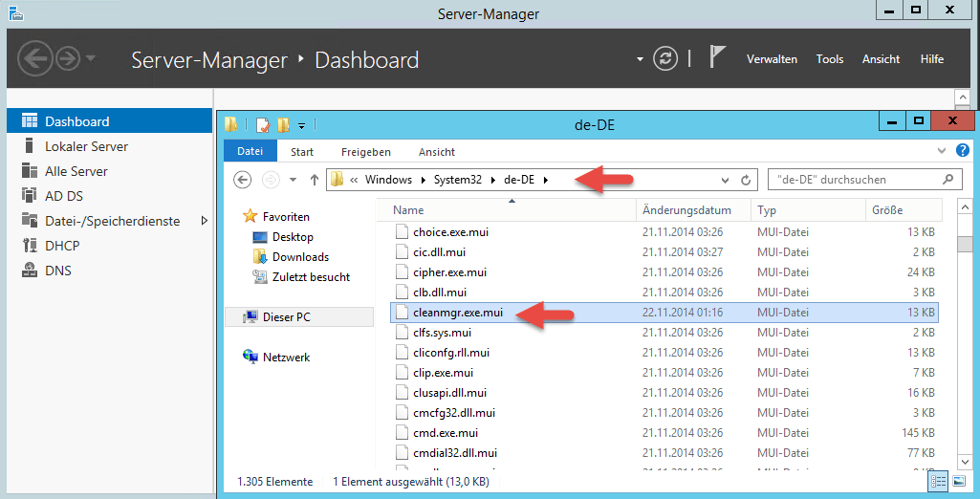Open the notifications flag icon

pos(717,57)
